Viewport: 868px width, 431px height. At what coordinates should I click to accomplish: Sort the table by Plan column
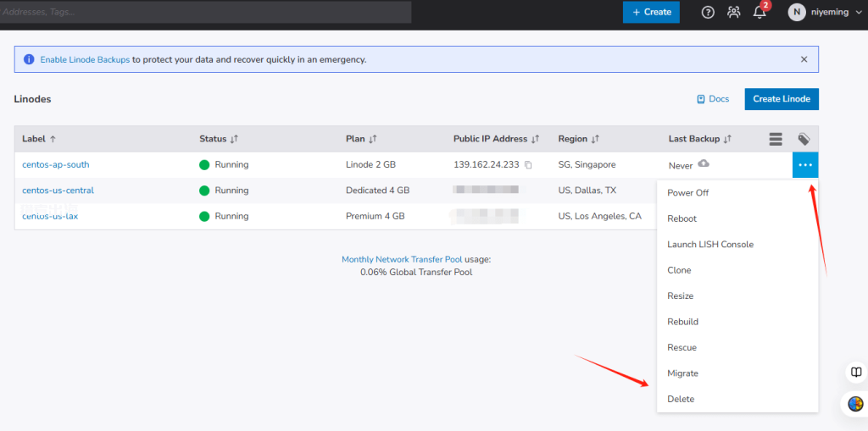point(372,139)
